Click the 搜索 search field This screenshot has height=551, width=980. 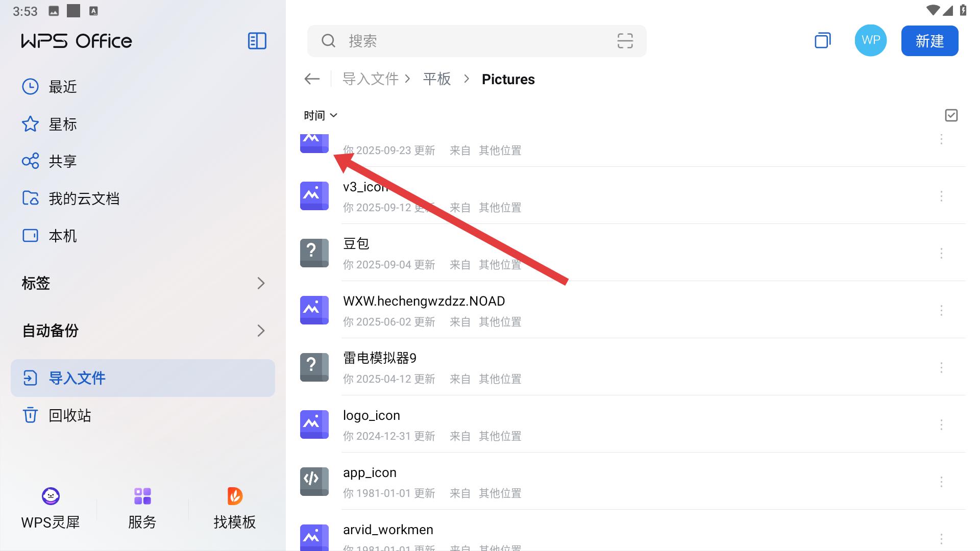click(459, 41)
